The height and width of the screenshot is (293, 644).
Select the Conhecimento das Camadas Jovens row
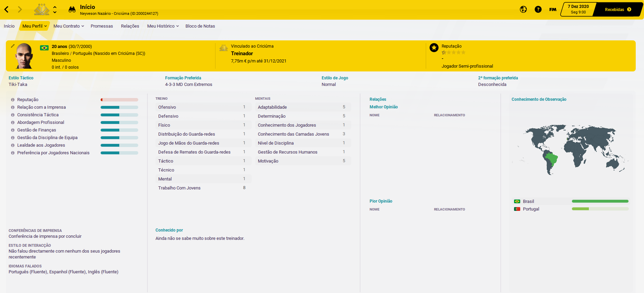303,134
